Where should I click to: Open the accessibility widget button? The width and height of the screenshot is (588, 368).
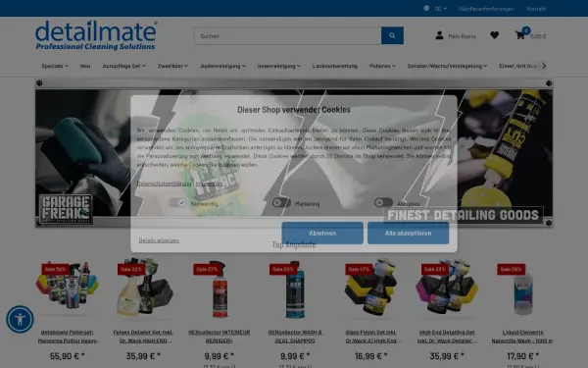[x=20, y=319]
